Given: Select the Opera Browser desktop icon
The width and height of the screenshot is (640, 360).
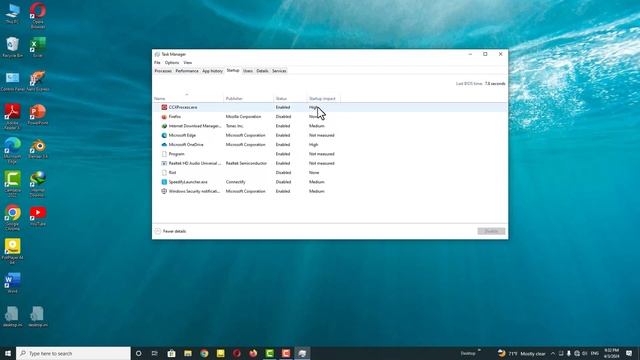Looking at the screenshot, I should point(38,16).
